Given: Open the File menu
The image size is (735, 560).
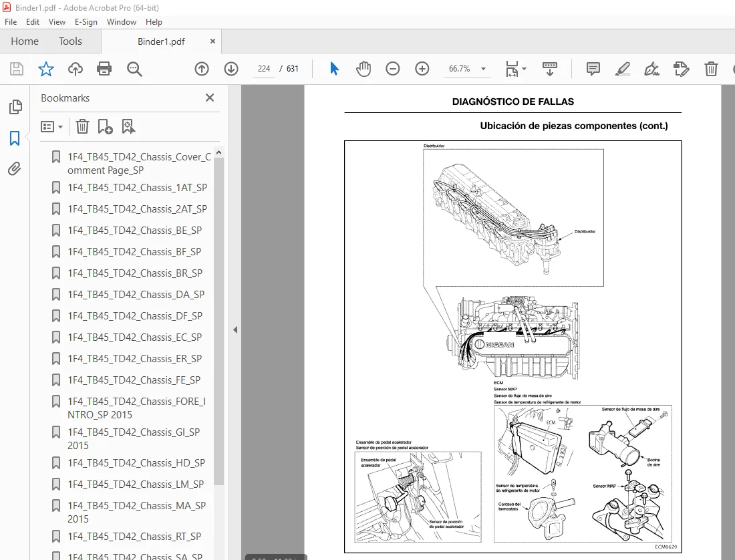Looking at the screenshot, I should pos(11,22).
